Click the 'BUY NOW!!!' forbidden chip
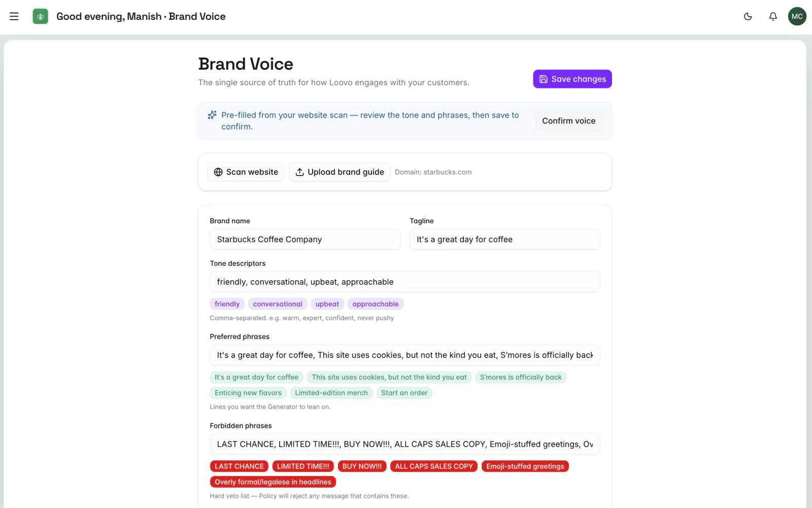812x508 pixels. coord(362,466)
